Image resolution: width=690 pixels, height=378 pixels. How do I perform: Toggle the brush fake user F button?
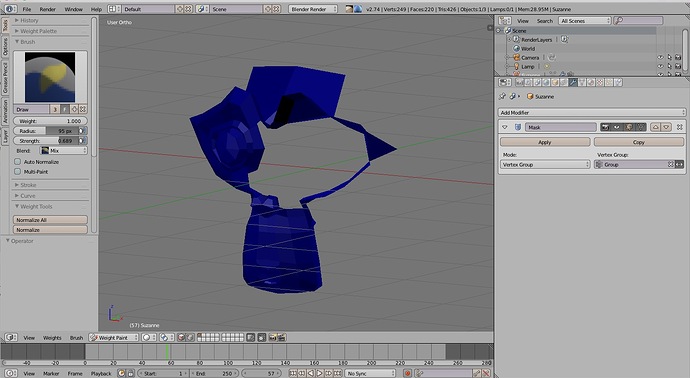click(65, 109)
